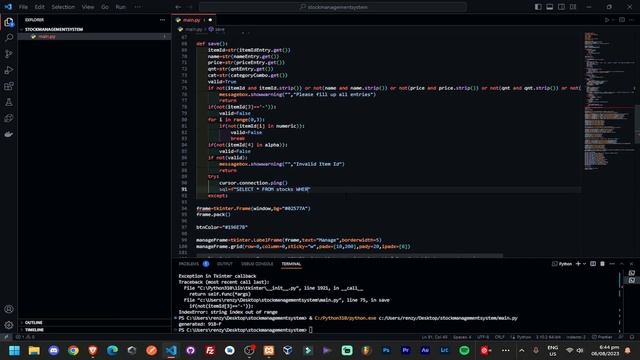
Task: Click the Split Editor Right icon
Action: (x=622, y=20)
